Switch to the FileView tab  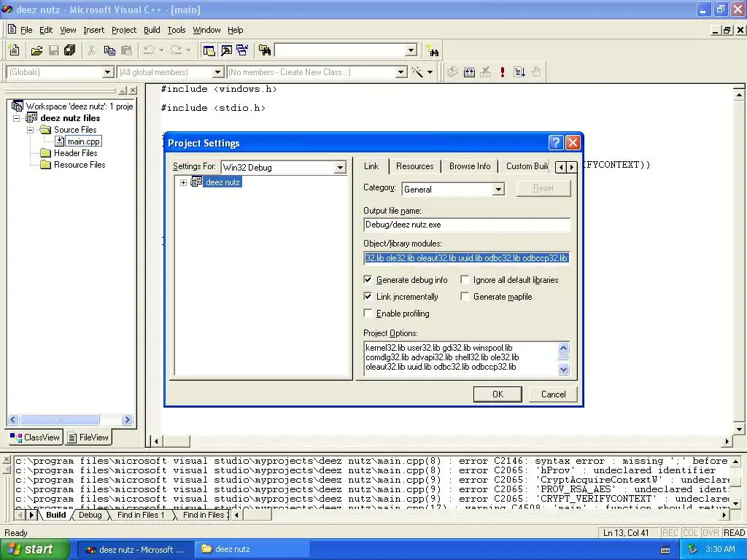tap(88, 437)
